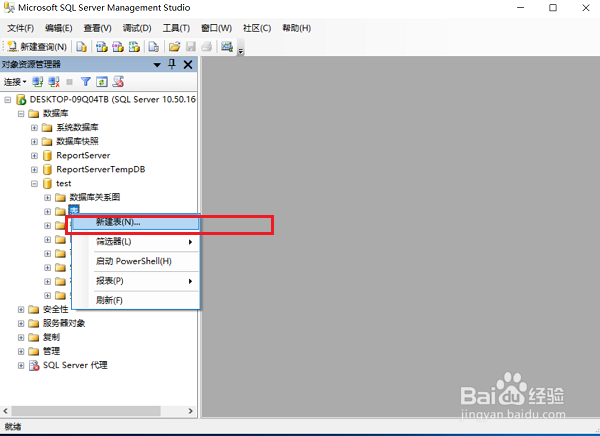Open a new Database Engine query icon
This screenshot has height=436, width=600.
pyautogui.click(x=81, y=47)
